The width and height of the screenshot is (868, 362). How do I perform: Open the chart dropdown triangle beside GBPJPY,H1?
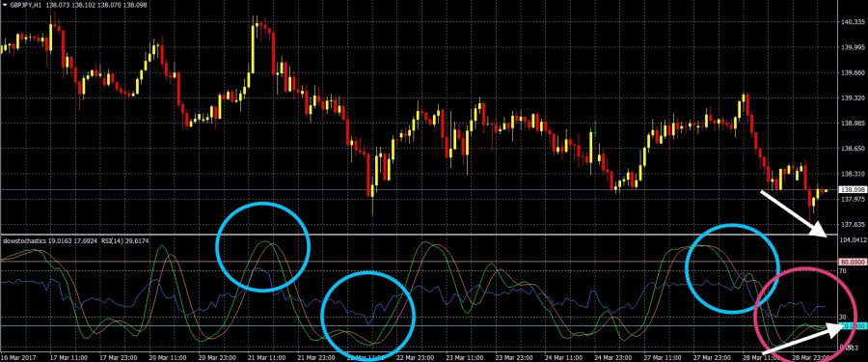click(x=5, y=4)
